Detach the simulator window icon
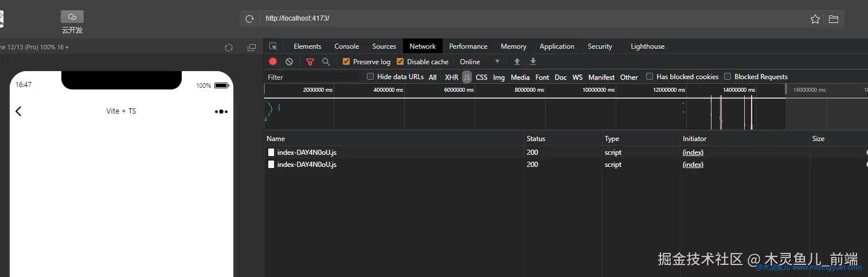Viewport: 868px width, 277px height. pyautogui.click(x=251, y=48)
